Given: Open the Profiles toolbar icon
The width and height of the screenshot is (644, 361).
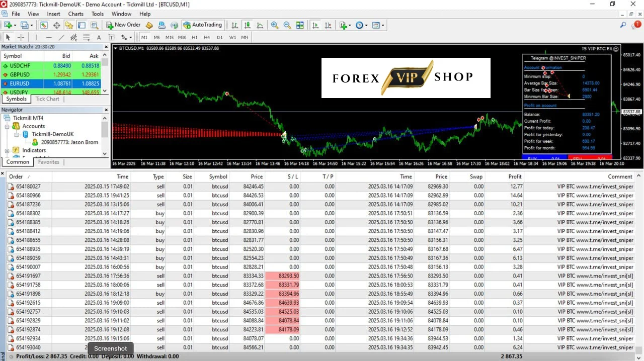Looking at the screenshot, I should [24, 25].
